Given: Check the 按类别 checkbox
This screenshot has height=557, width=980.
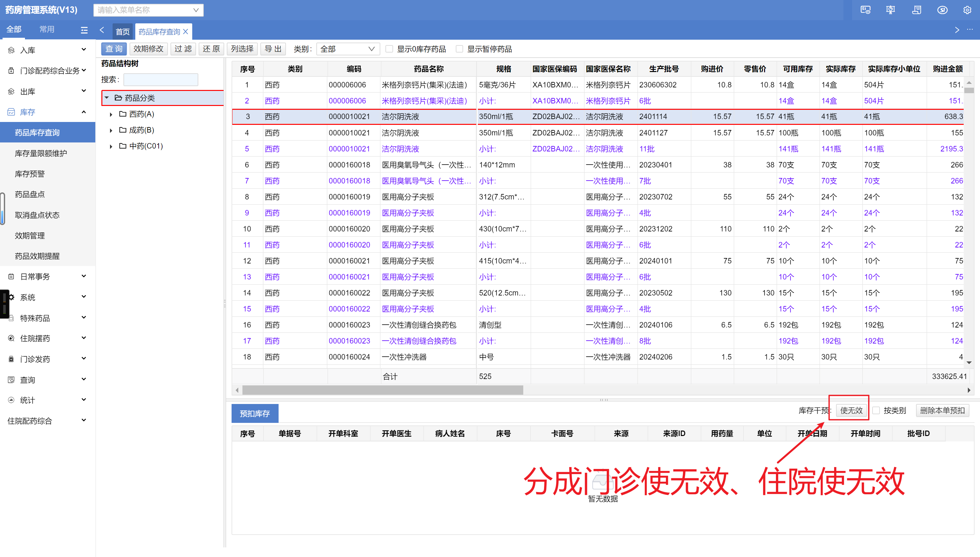Looking at the screenshot, I should click(876, 410).
